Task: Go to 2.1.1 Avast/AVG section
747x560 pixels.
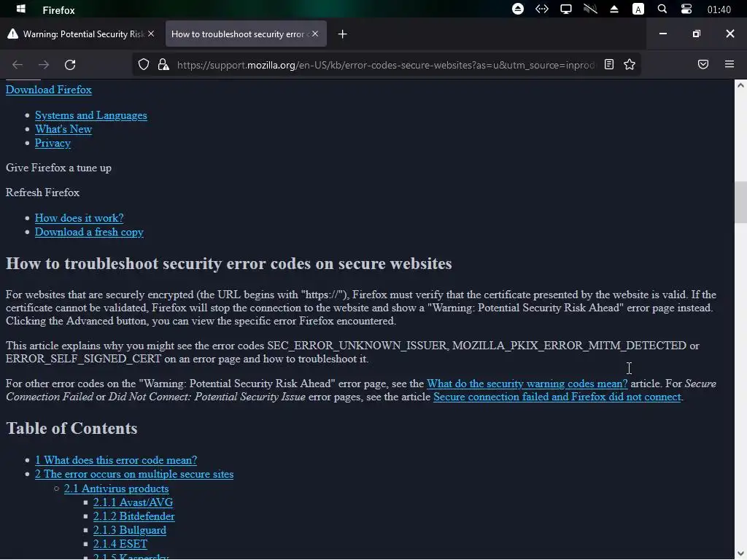Action: tap(133, 502)
